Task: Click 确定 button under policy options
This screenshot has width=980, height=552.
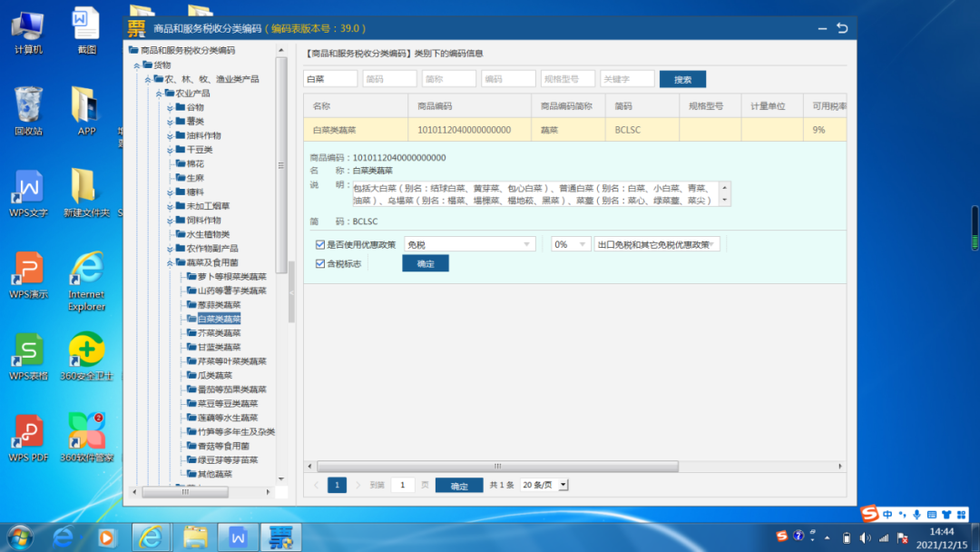Action: pyautogui.click(x=425, y=264)
